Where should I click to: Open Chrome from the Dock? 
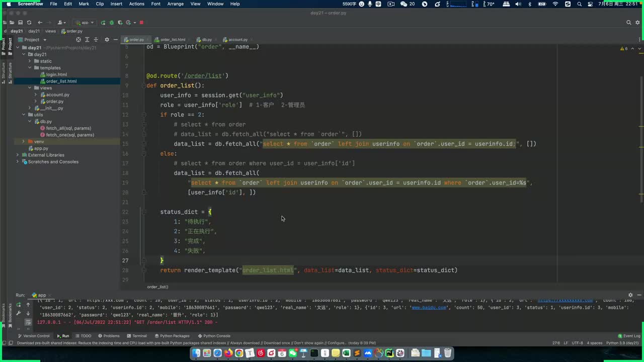tap(239, 353)
